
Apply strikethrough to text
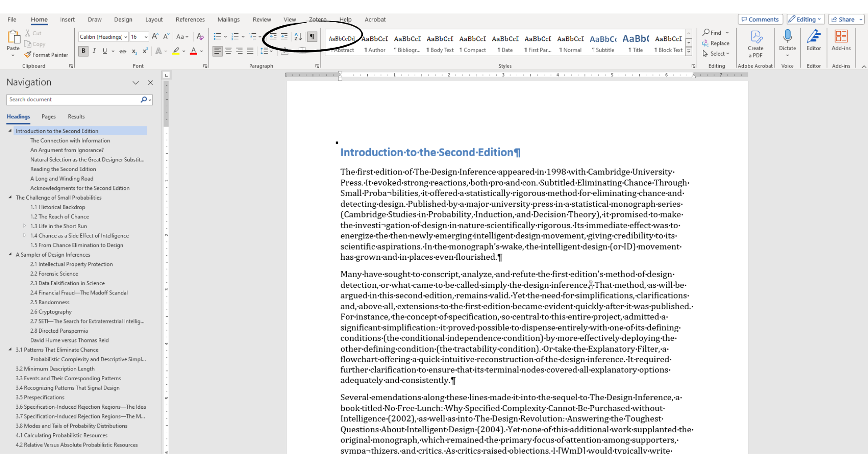pos(123,51)
